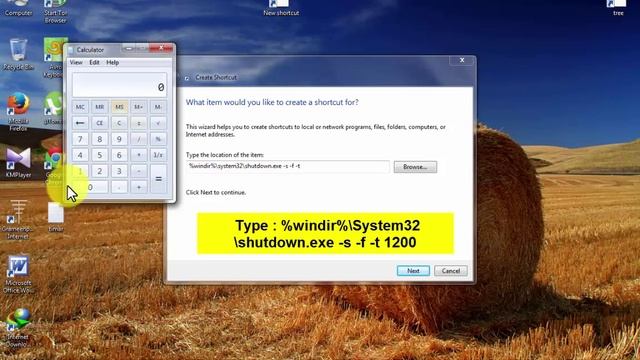Select the Internet Download Manager desktop icon
The height and width of the screenshot is (360, 640).
[18, 328]
